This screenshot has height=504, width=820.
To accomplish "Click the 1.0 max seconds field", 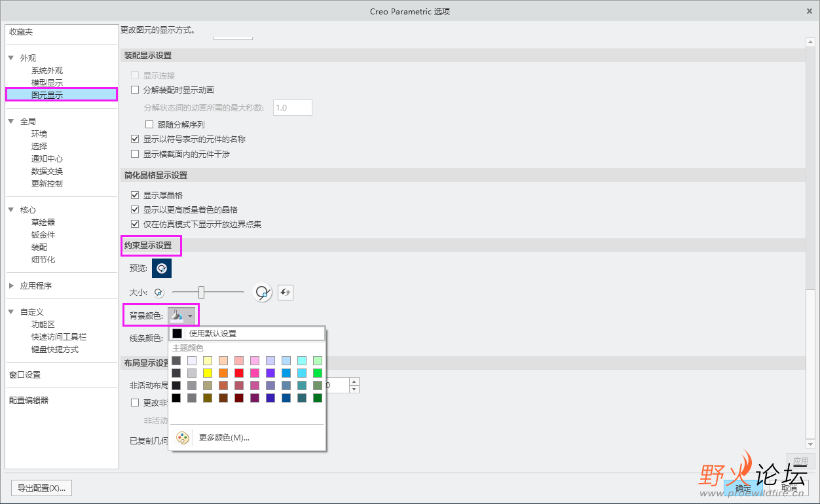I will (293, 107).
